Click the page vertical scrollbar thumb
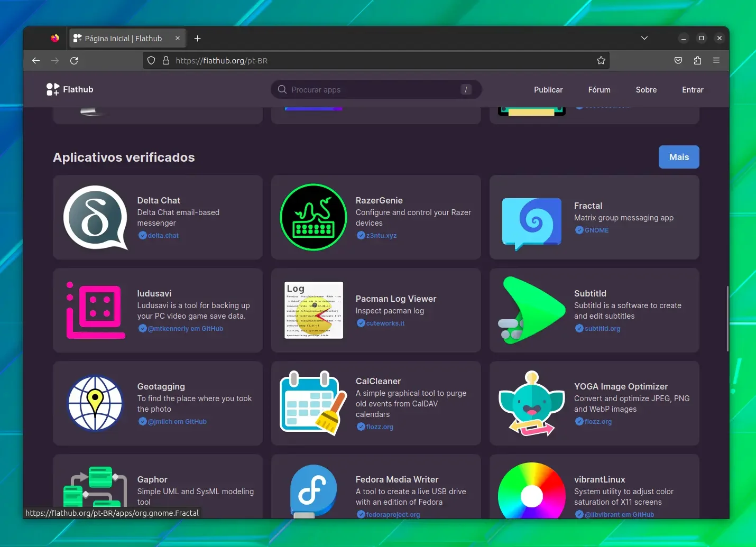The height and width of the screenshot is (547, 756). pyautogui.click(x=727, y=318)
